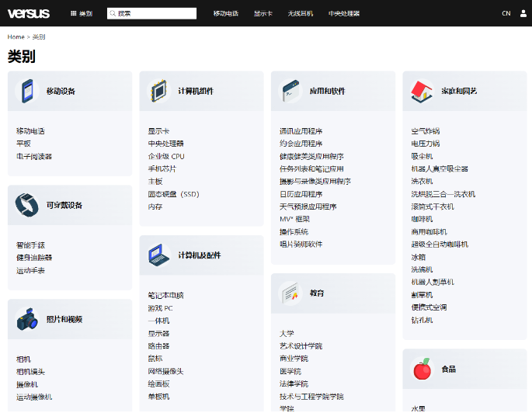
Task: Open the 类别 grid menu
Action: (x=82, y=13)
